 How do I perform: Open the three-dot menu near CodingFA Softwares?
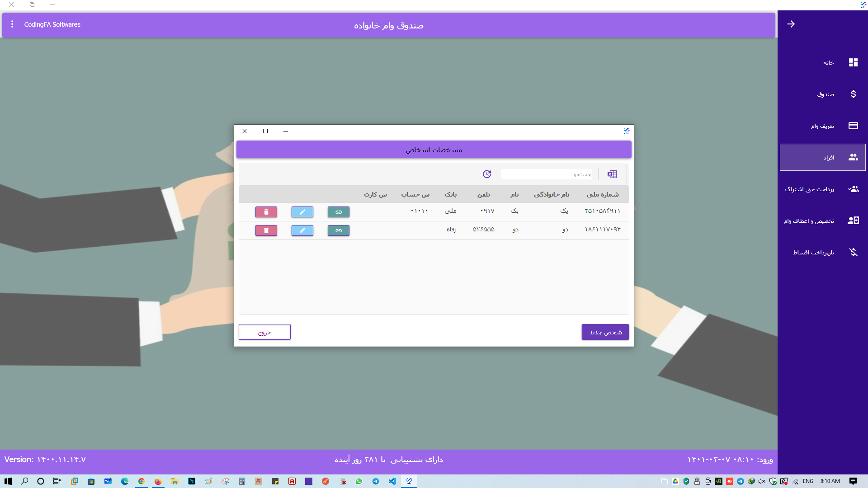(x=12, y=24)
